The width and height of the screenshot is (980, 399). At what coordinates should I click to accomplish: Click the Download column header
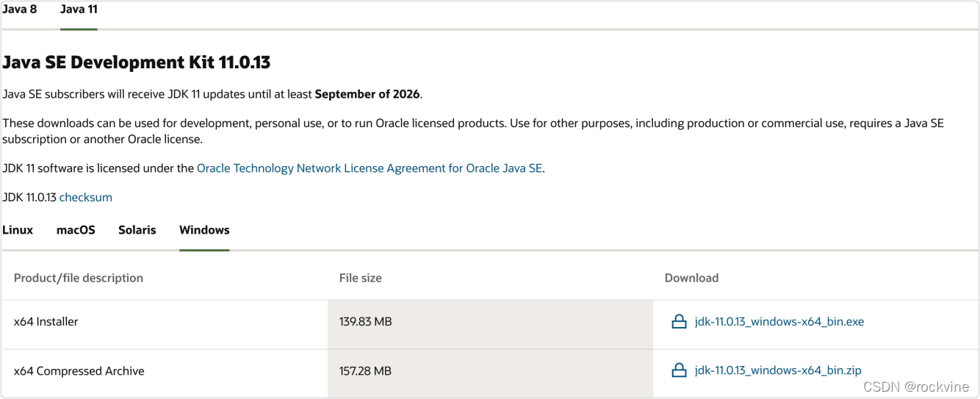691,278
